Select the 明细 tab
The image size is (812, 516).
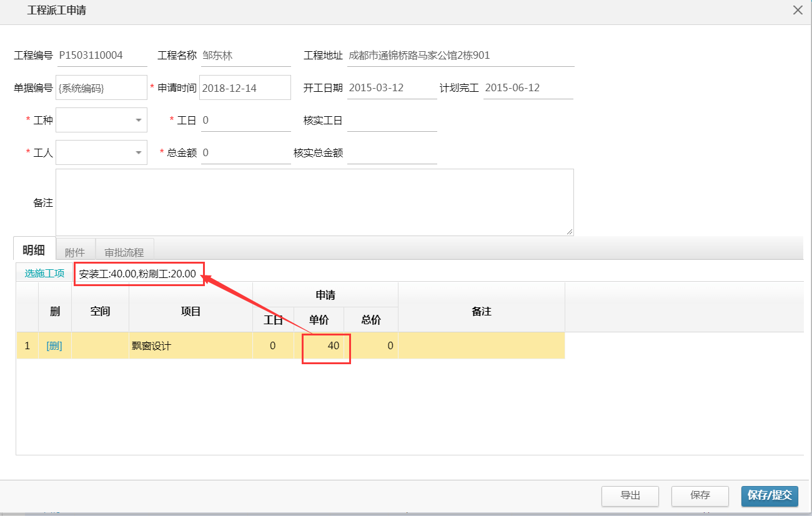coord(34,251)
